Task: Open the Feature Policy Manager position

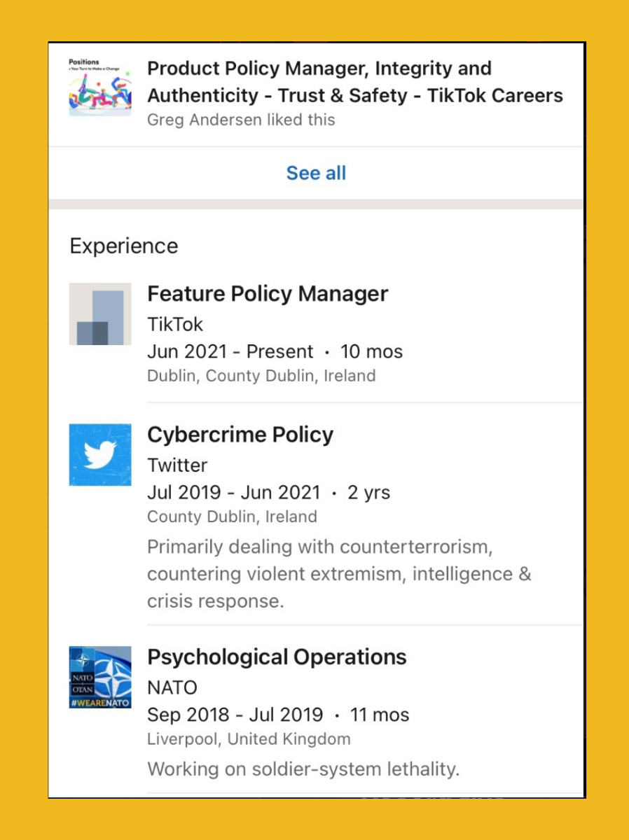Action: (267, 294)
